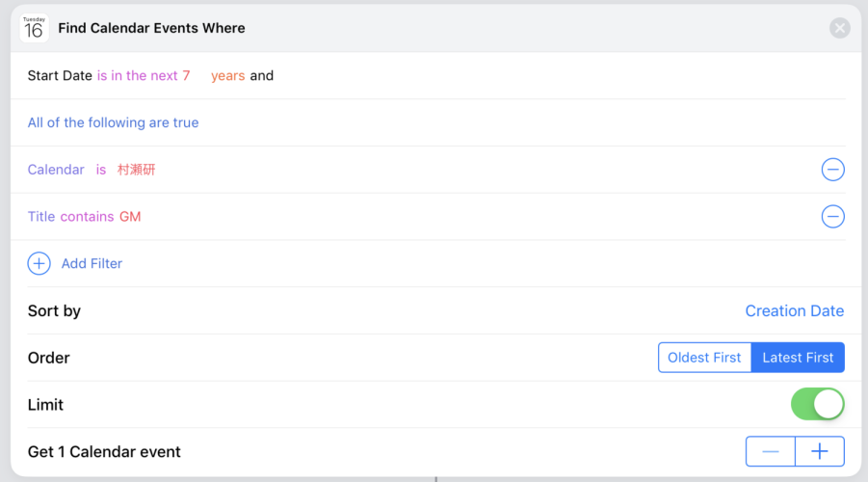
Task: Remove the Title contains GM filter
Action: pyautogui.click(x=832, y=217)
